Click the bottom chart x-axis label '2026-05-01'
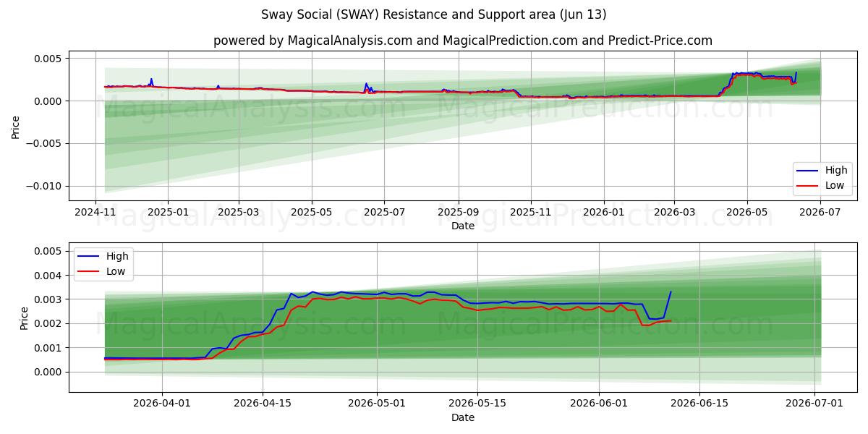868x434 pixels. [x=377, y=404]
